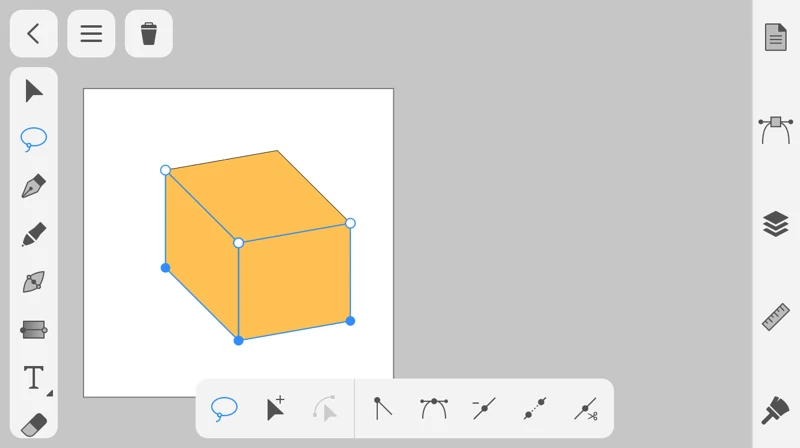
Task: Click the cut path scissors icon
Action: pos(586,408)
